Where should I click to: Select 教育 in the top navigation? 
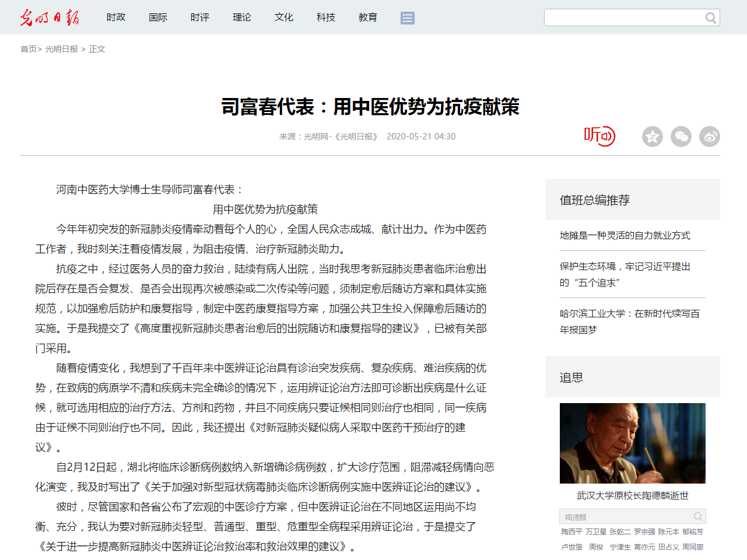tap(368, 17)
